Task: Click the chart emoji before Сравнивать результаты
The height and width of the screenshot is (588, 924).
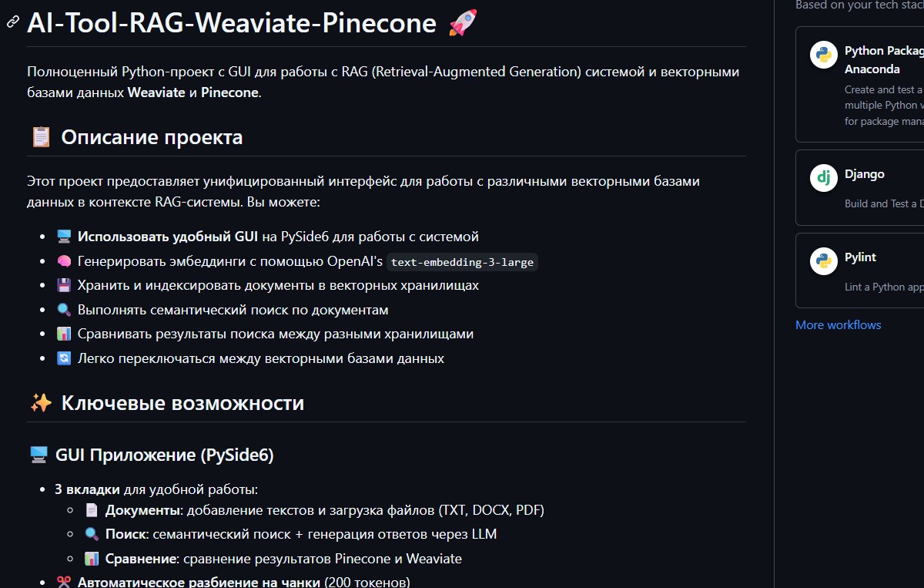Action: pos(64,334)
